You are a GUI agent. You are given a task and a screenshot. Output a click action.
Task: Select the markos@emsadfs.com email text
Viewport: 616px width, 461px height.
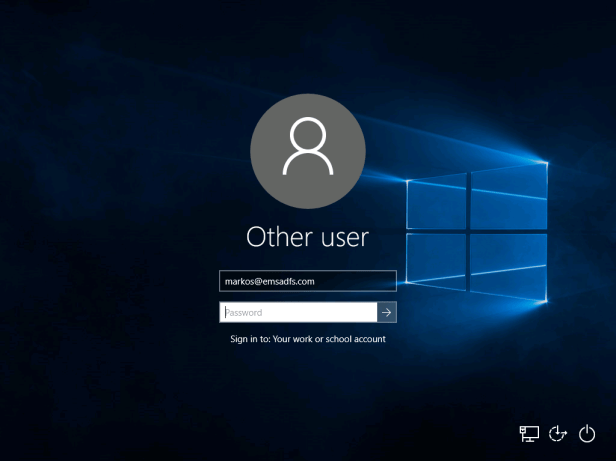tap(270, 281)
